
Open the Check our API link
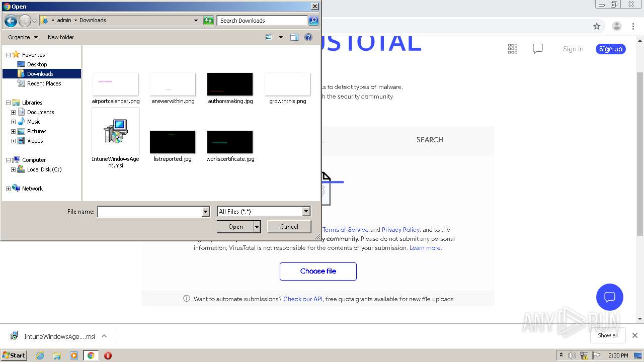click(303, 299)
